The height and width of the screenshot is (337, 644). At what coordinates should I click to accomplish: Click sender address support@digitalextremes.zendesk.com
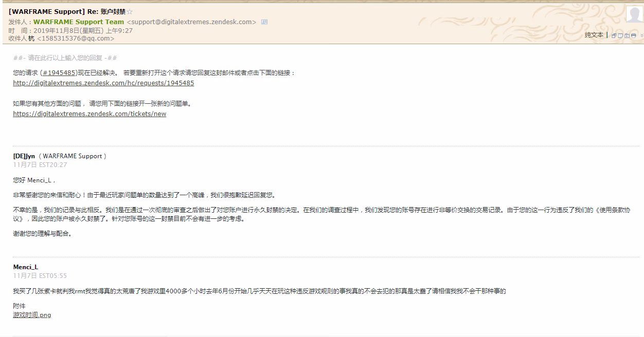pyautogui.click(x=191, y=22)
